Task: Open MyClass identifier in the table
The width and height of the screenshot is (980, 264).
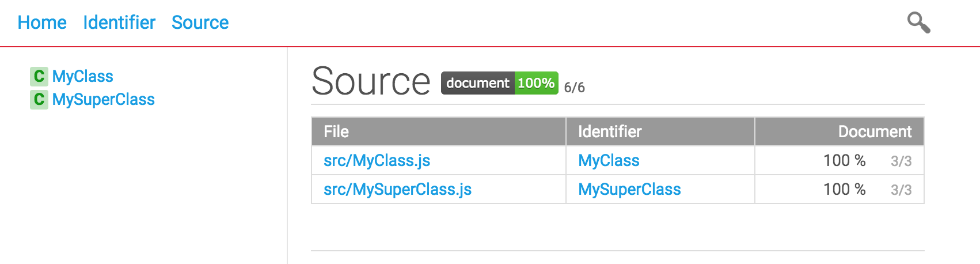Action: point(609,160)
